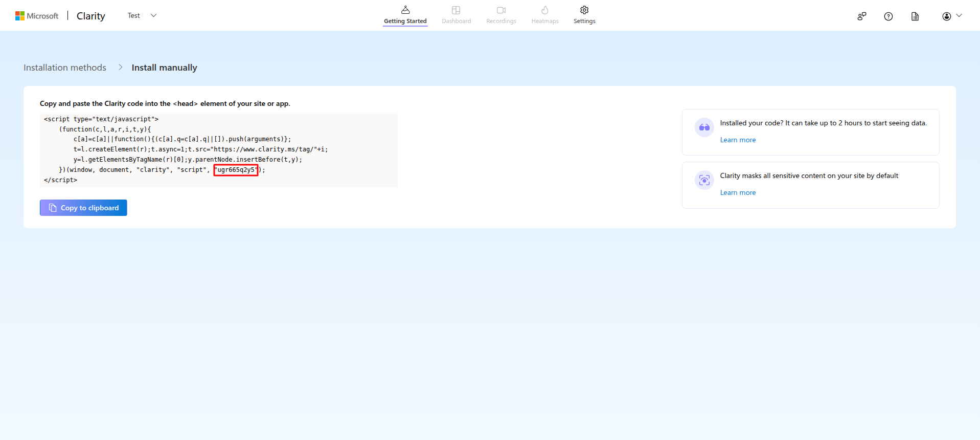Open Learn more under Clarity masks content

point(738,192)
